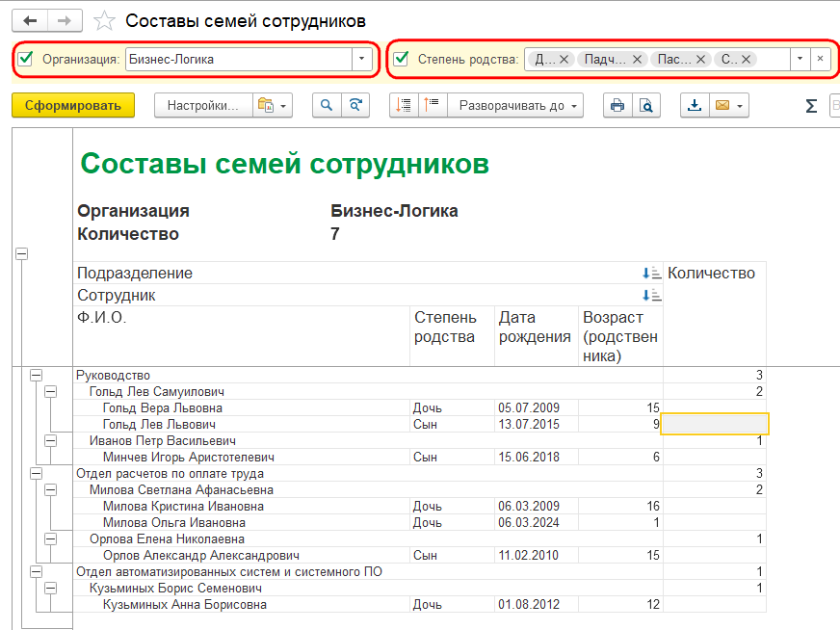Click the magnifier Find icon
Image resolution: width=840 pixels, height=630 pixels.
[327, 105]
